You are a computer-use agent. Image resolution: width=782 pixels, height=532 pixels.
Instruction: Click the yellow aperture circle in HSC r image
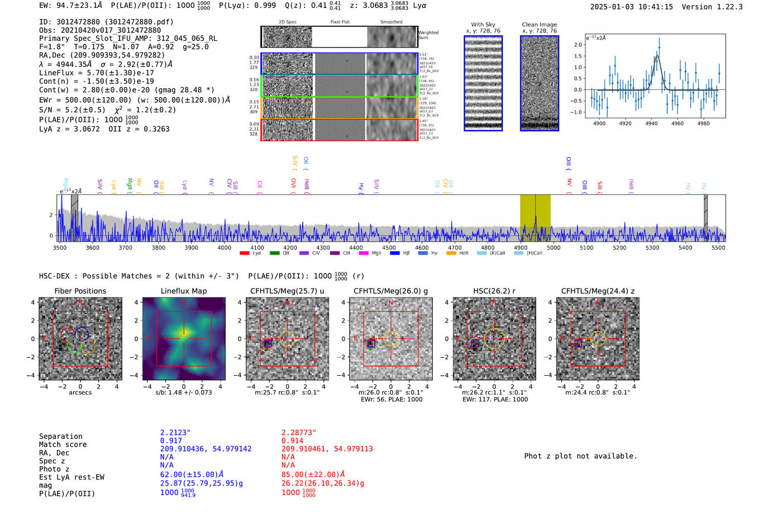click(494, 339)
